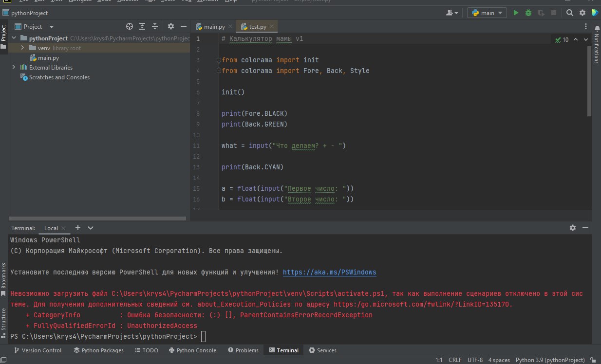The width and height of the screenshot is (601, 364).
Task: Open the aka.ms/PSWindows link
Action: tap(329, 273)
